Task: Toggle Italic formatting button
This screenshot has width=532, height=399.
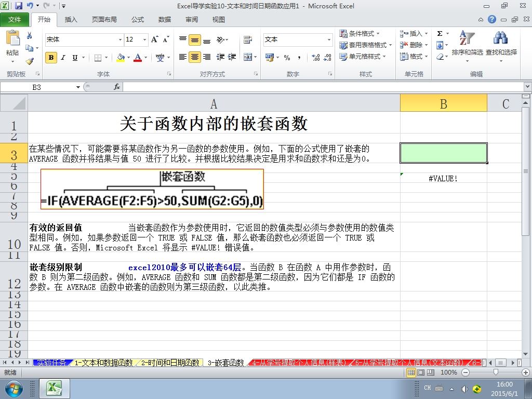Action: (63, 58)
